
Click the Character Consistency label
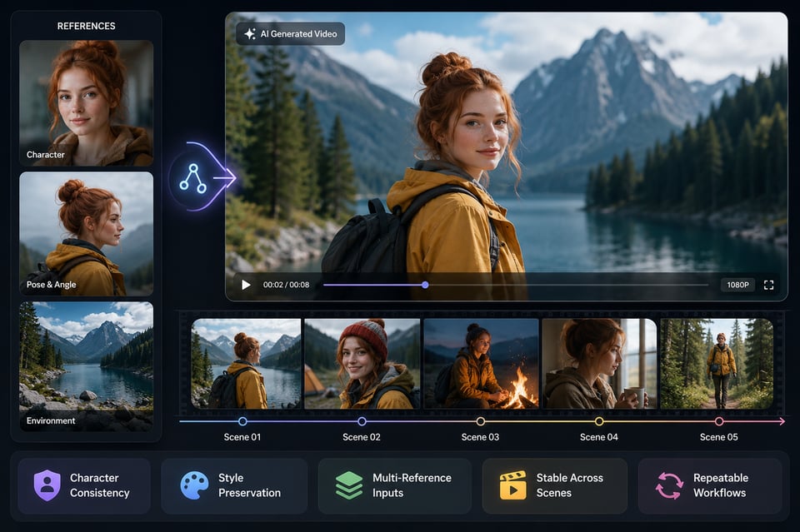(99, 485)
